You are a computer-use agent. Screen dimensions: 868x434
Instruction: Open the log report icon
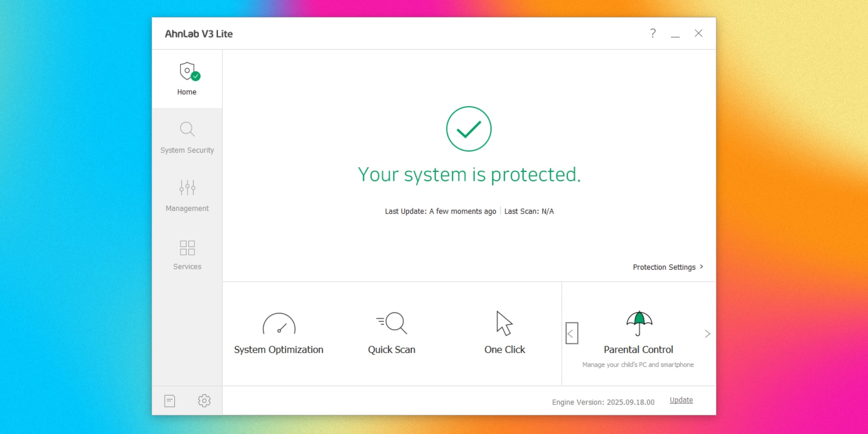[x=170, y=401]
